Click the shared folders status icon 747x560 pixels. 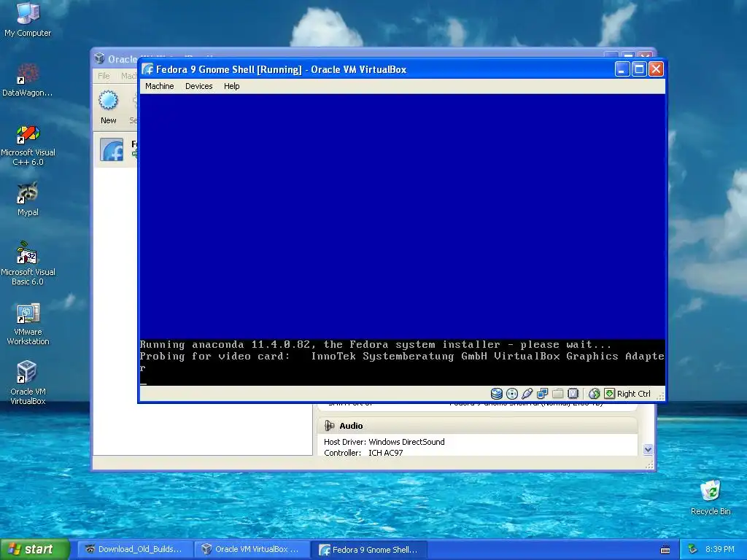(558, 394)
